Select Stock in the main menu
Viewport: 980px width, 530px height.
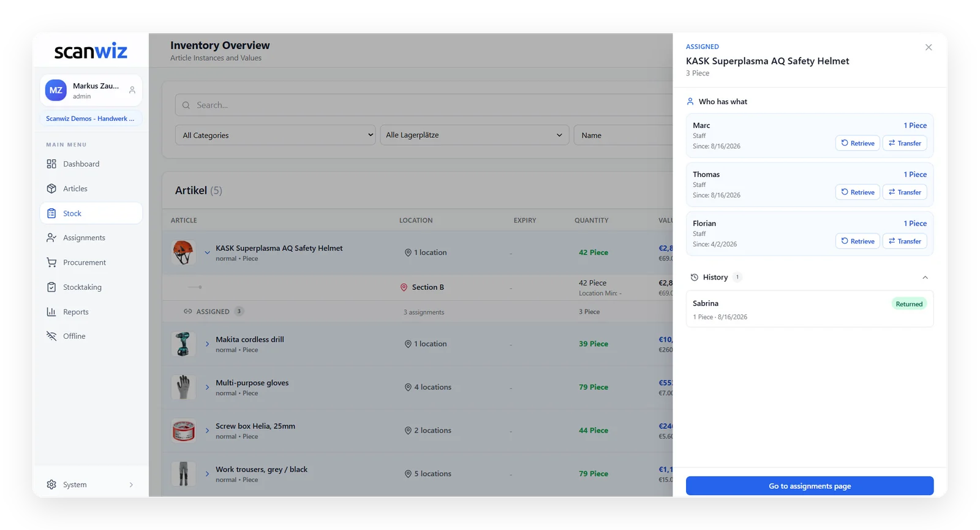coord(91,213)
